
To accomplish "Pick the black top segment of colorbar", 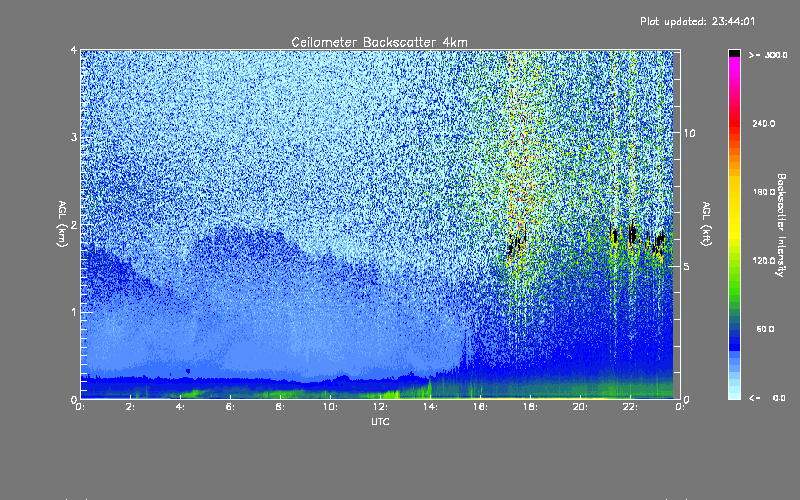I will (734, 53).
